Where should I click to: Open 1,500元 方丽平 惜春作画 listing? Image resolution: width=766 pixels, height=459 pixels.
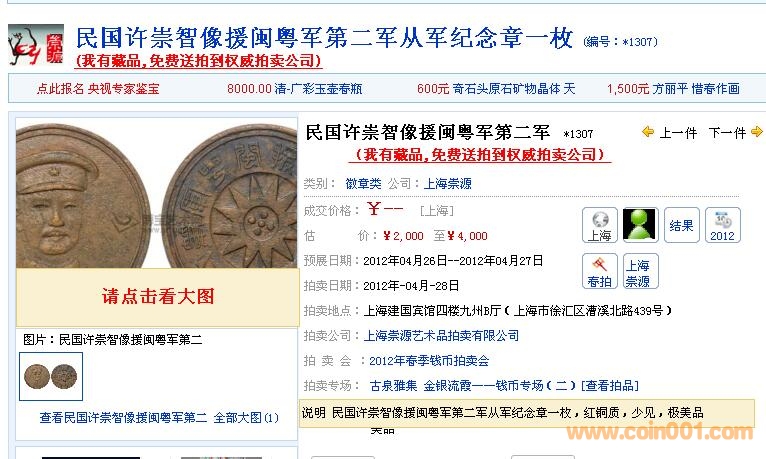[x=673, y=89]
